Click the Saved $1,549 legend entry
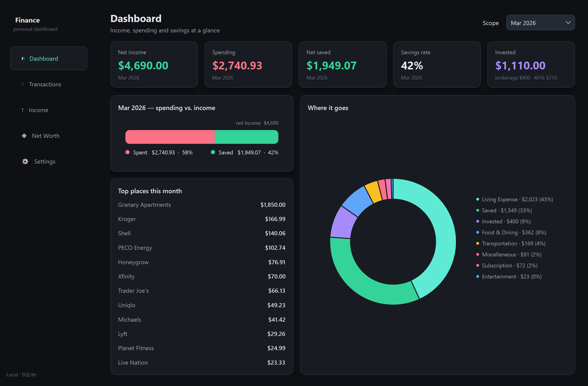Image resolution: width=588 pixels, height=386 pixels. click(504, 210)
